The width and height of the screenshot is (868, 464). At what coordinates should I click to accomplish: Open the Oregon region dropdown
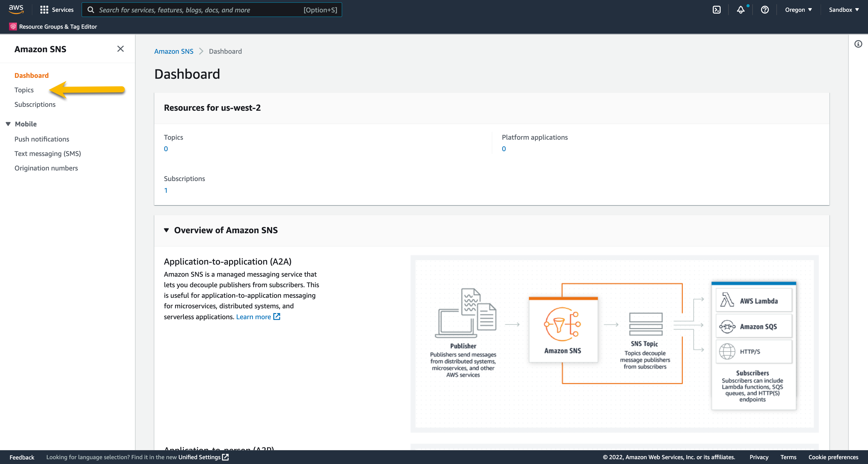tap(798, 10)
